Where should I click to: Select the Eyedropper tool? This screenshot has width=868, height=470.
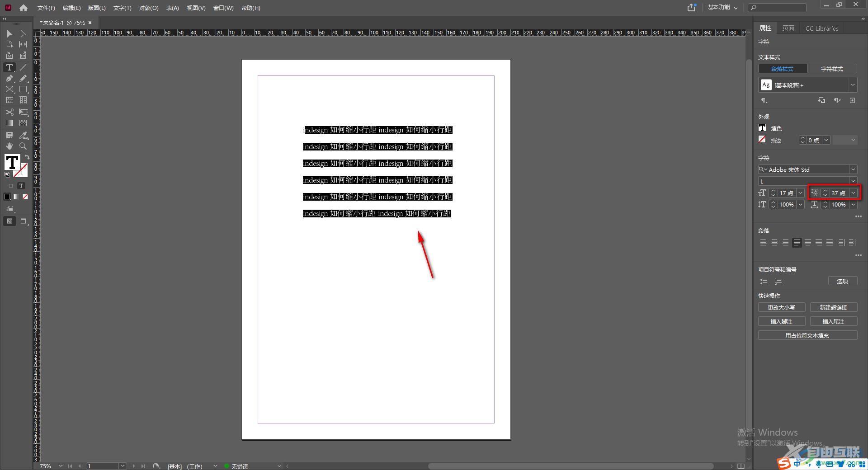click(23, 135)
